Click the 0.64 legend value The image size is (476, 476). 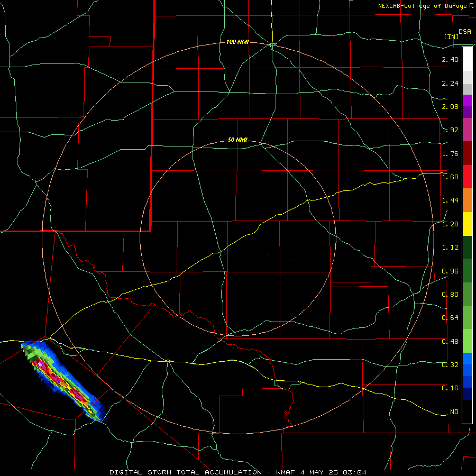pos(450,318)
